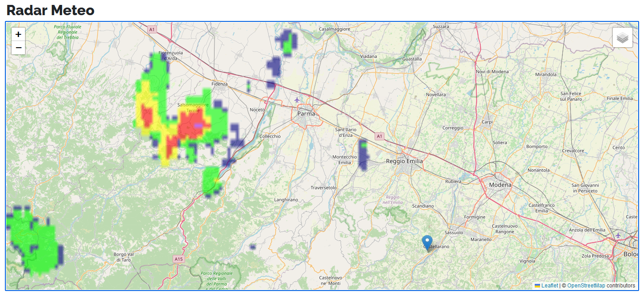Click the Reggio Emilia city label

click(404, 161)
